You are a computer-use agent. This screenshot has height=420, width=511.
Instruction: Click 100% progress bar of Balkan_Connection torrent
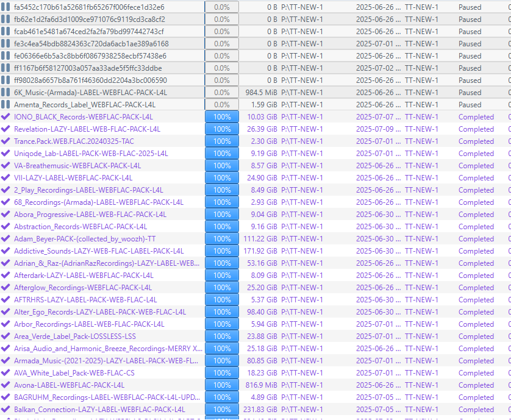[222, 410]
